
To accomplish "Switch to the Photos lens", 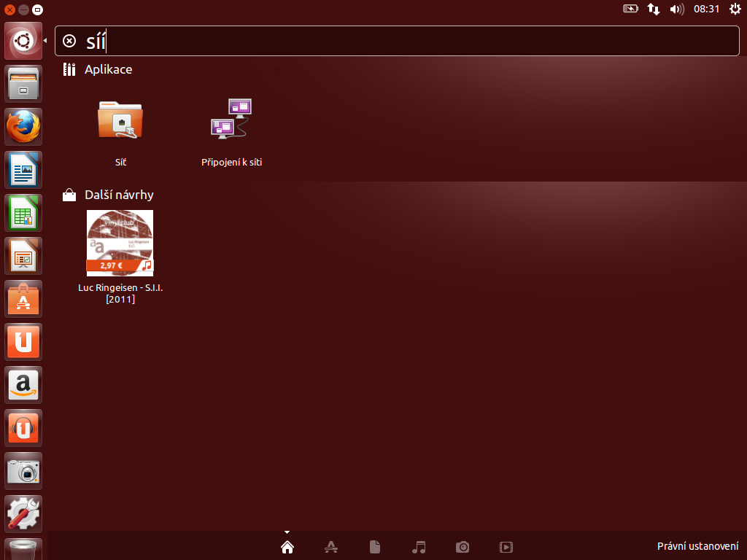I will tap(462, 547).
